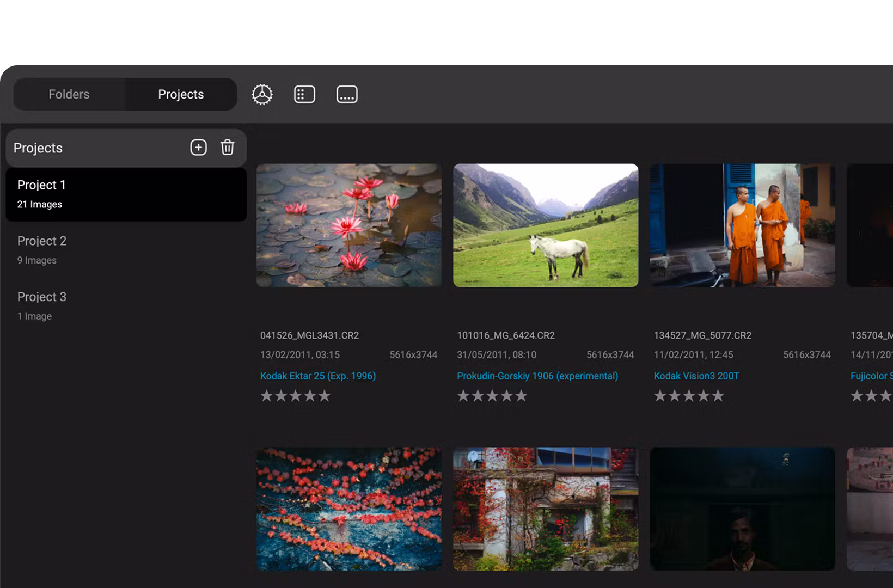The height and width of the screenshot is (588, 893).
Task: Open the settings wheel icon in toolbar
Action: click(x=262, y=95)
